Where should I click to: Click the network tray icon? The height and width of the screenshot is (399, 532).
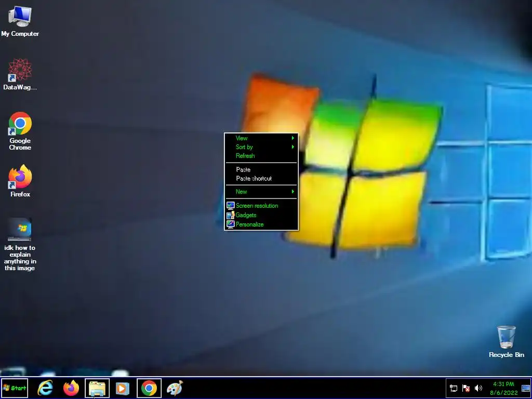[453, 388]
